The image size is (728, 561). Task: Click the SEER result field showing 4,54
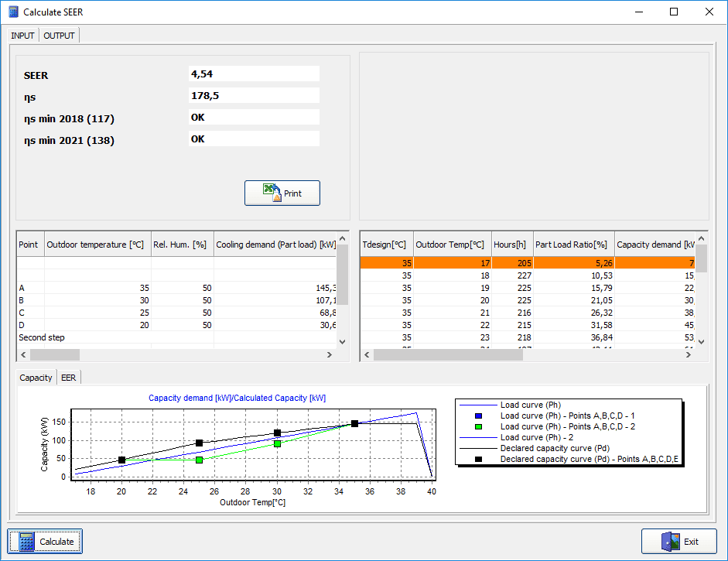coord(254,74)
